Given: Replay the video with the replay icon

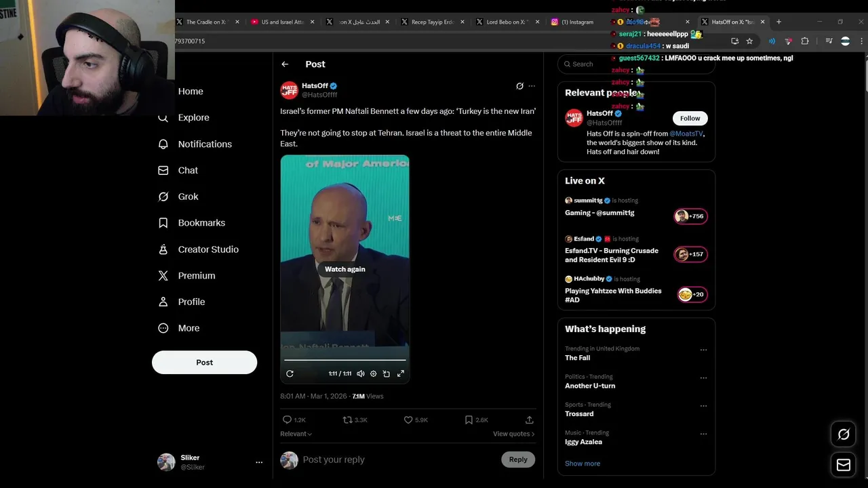Looking at the screenshot, I should coord(290,373).
